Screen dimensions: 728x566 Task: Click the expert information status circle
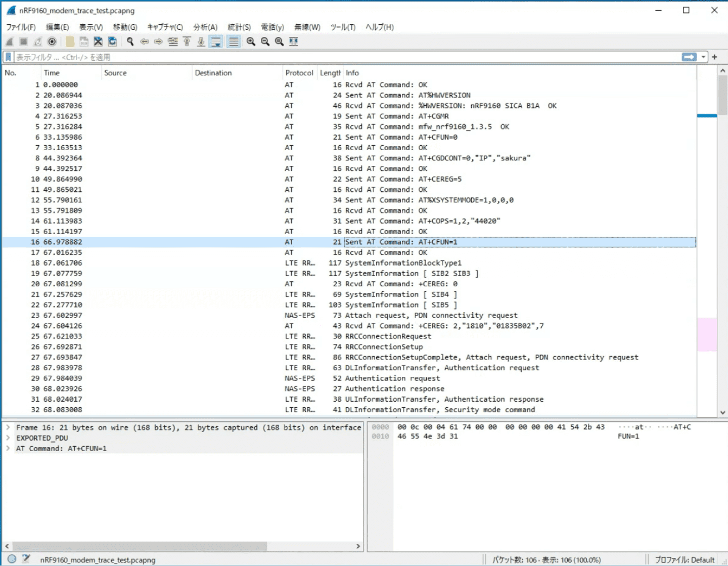(12, 559)
